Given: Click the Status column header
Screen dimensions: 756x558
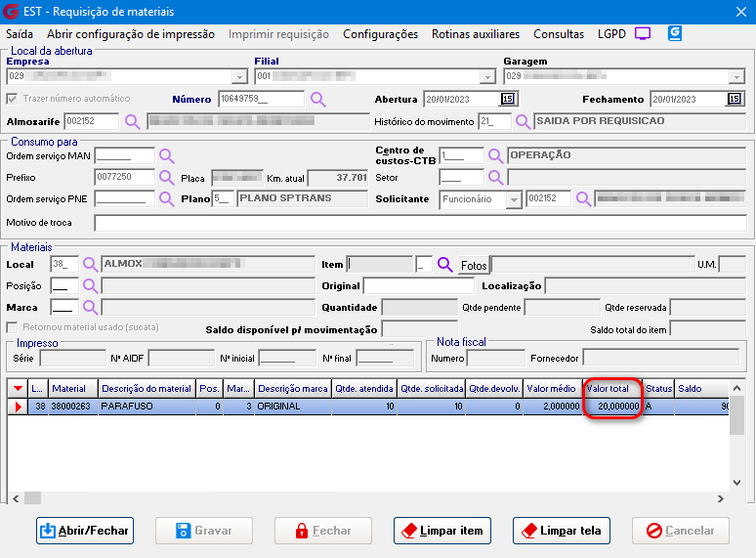Looking at the screenshot, I should [658, 389].
